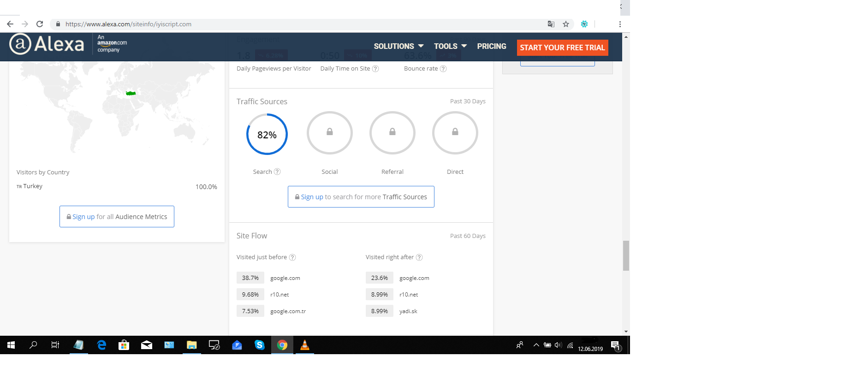Click the locked Referral traffic circle
Screen dimensions: 868x380
tap(392, 133)
